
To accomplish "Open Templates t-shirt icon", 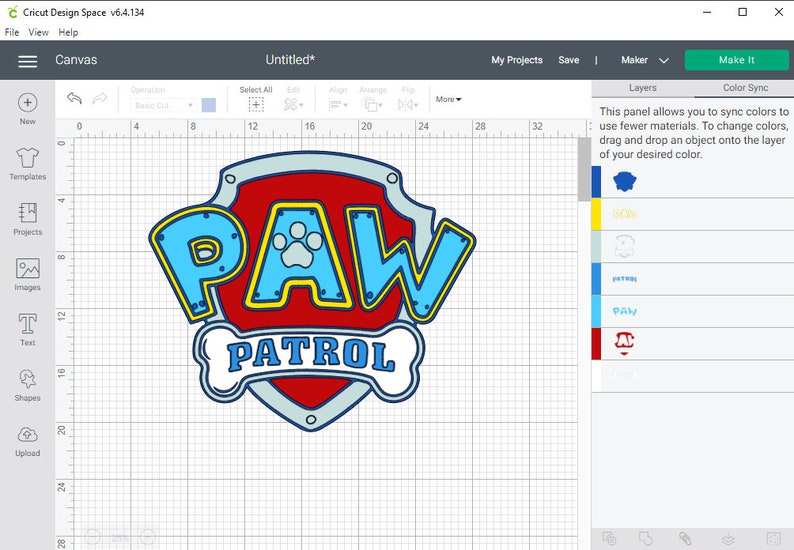I will (27, 158).
